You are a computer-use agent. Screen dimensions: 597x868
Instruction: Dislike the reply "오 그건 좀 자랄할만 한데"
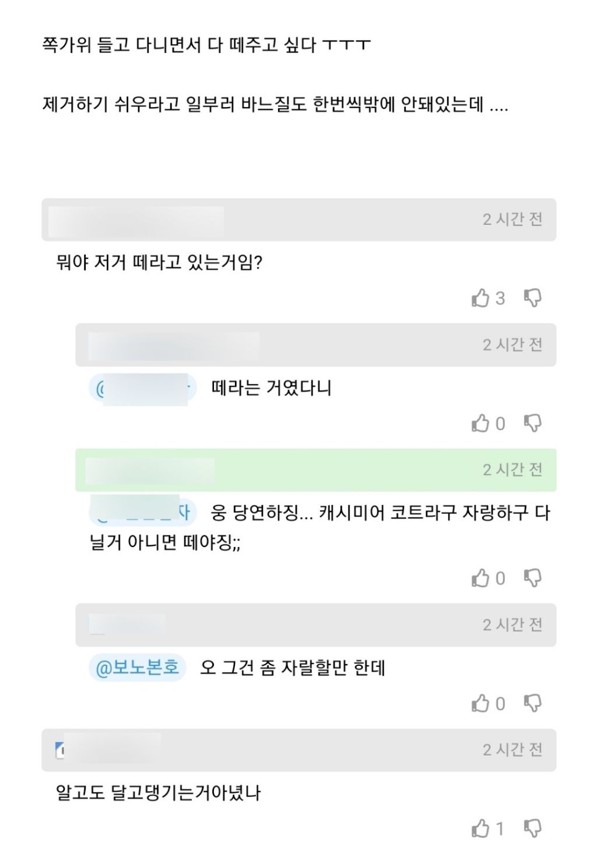(x=532, y=703)
